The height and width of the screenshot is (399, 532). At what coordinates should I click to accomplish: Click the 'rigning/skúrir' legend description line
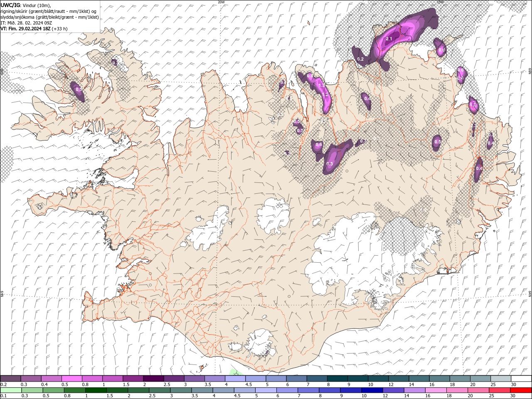(x=48, y=11)
